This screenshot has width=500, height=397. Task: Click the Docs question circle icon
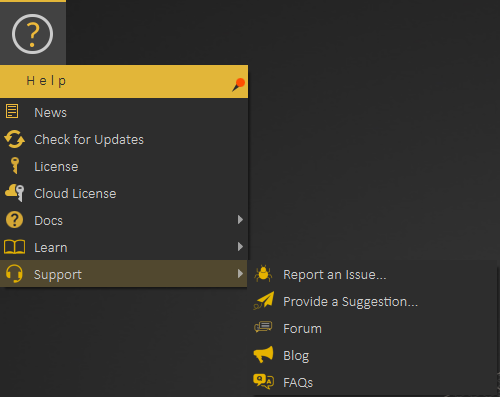click(x=14, y=220)
